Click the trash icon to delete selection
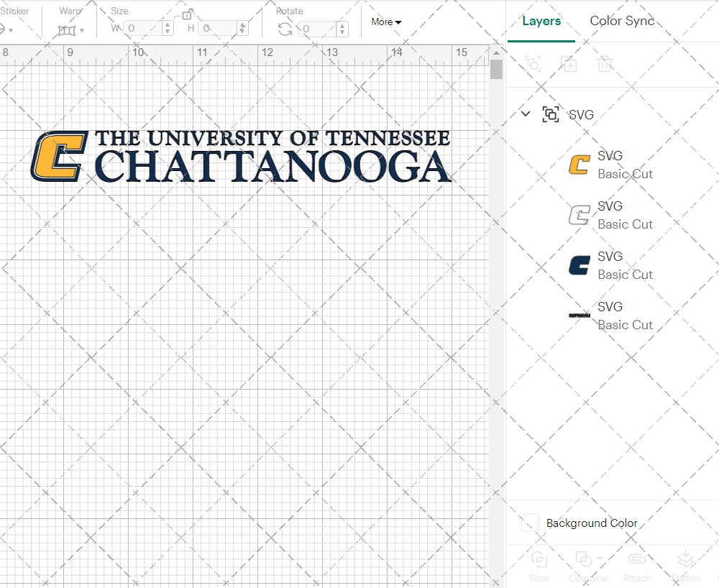The width and height of the screenshot is (719, 588). point(605,64)
